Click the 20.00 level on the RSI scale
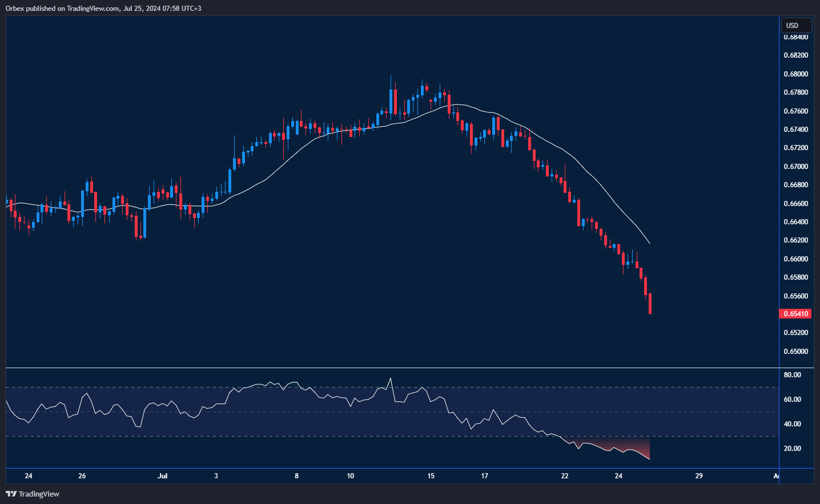This screenshot has width=820, height=504. click(x=792, y=449)
